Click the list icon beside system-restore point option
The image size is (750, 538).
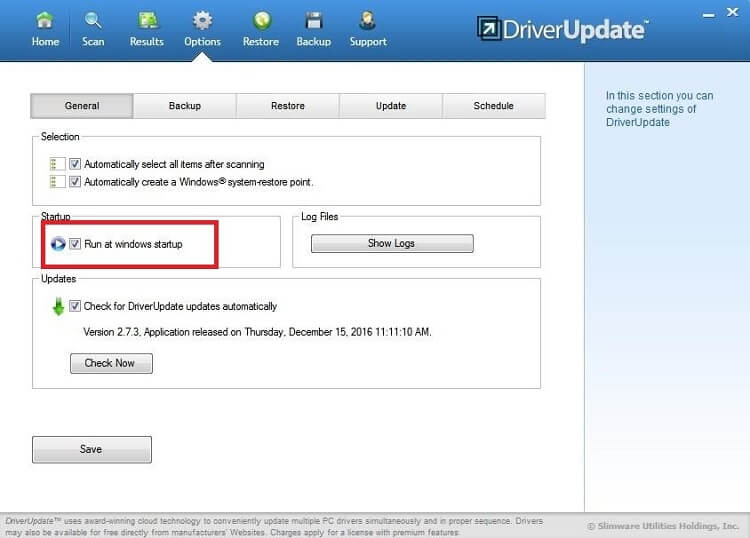pos(57,182)
